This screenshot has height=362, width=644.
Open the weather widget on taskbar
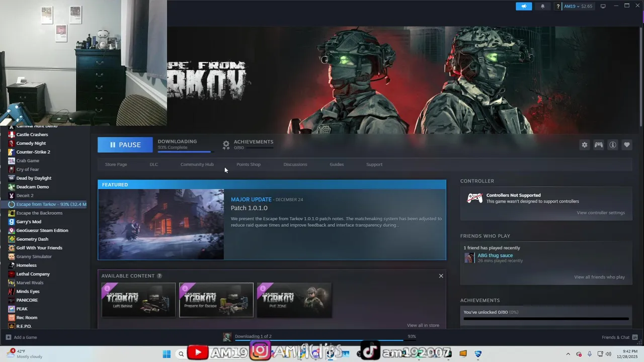click(x=25, y=354)
